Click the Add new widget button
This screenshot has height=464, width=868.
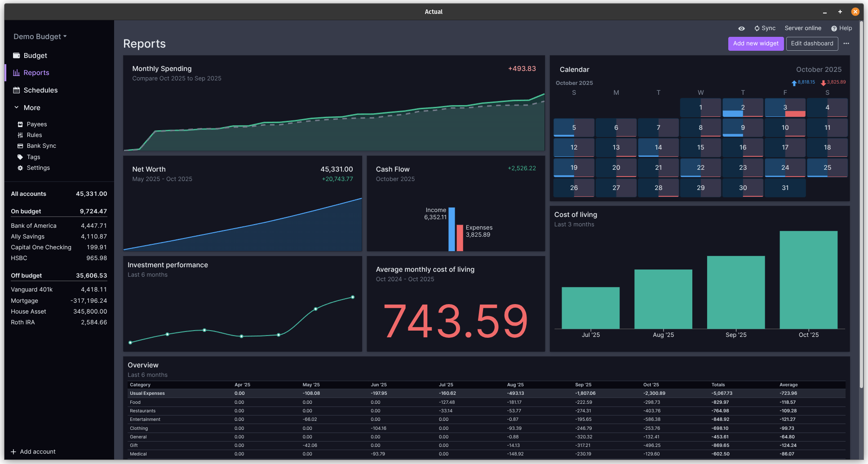pos(756,44)
